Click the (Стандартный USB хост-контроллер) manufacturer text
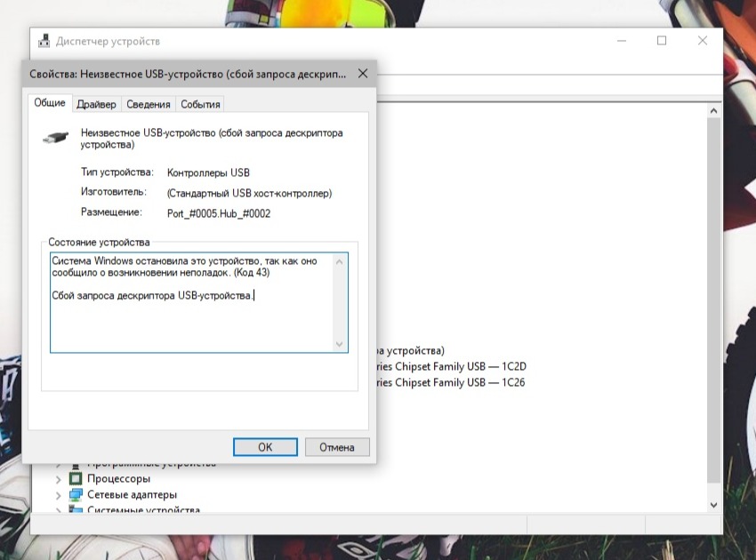The image size is (756, 560). [249, 193]
